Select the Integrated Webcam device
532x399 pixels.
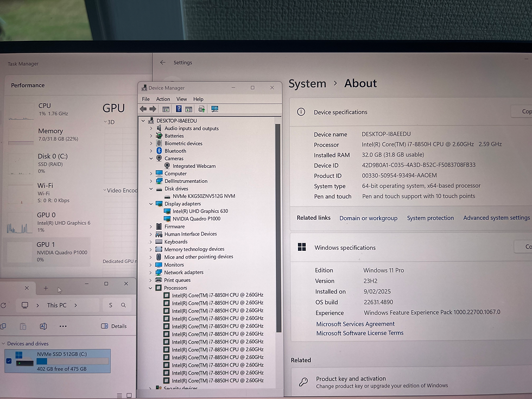[194, 166]
